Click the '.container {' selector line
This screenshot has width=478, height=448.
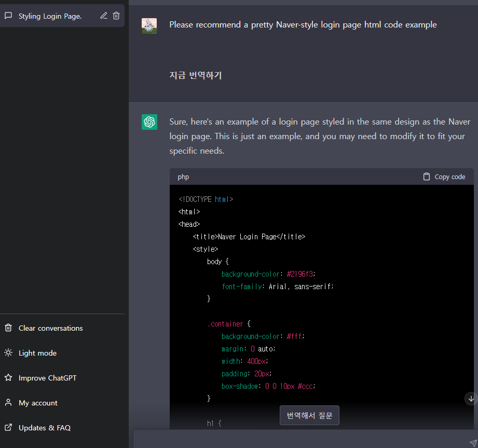click(x=229, y=324)
